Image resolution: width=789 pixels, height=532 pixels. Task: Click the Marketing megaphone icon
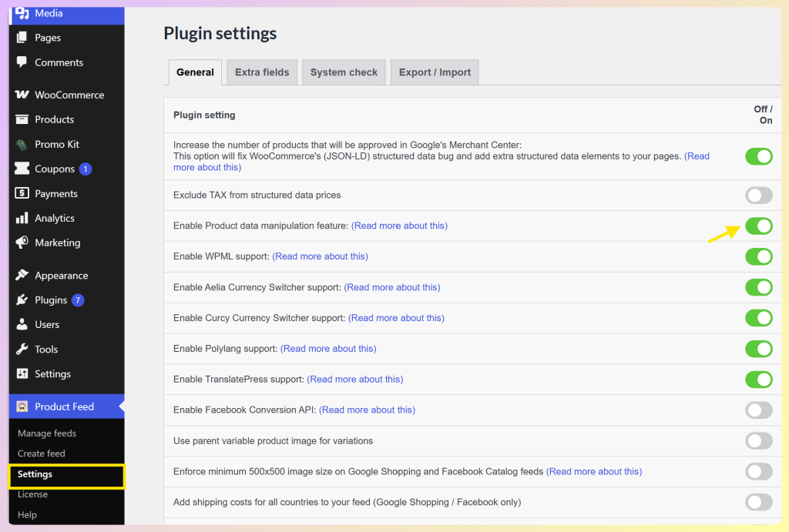pos(22,243)
